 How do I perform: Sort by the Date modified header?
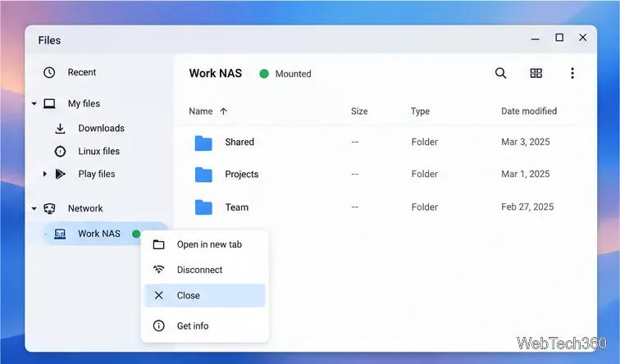(529, 111)
